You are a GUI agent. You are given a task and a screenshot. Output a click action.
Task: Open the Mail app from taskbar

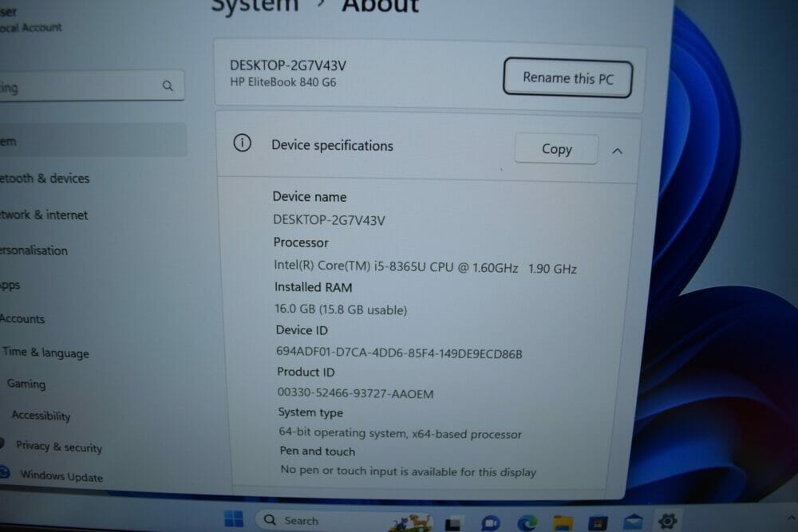(633, 522)
